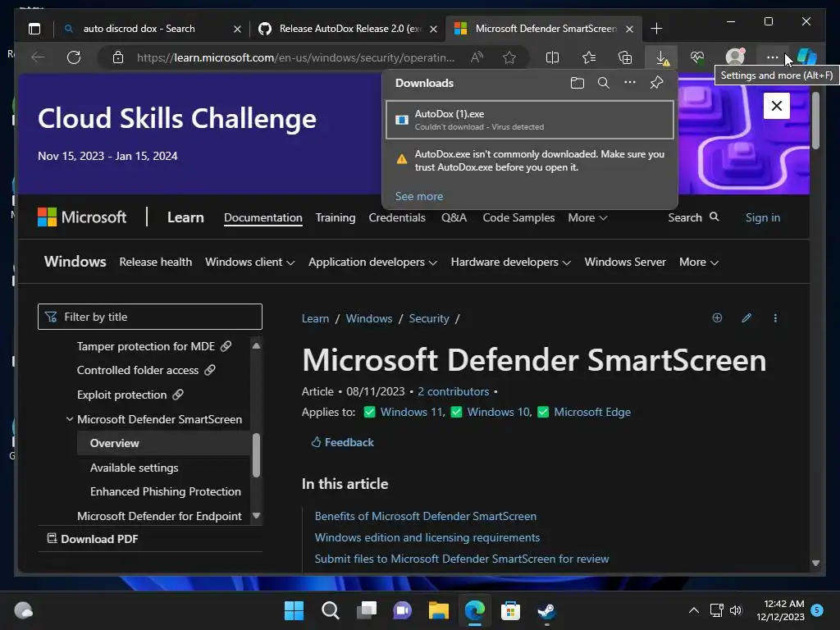
Task: Open Steam from taskbar
Action: point(546,610)
